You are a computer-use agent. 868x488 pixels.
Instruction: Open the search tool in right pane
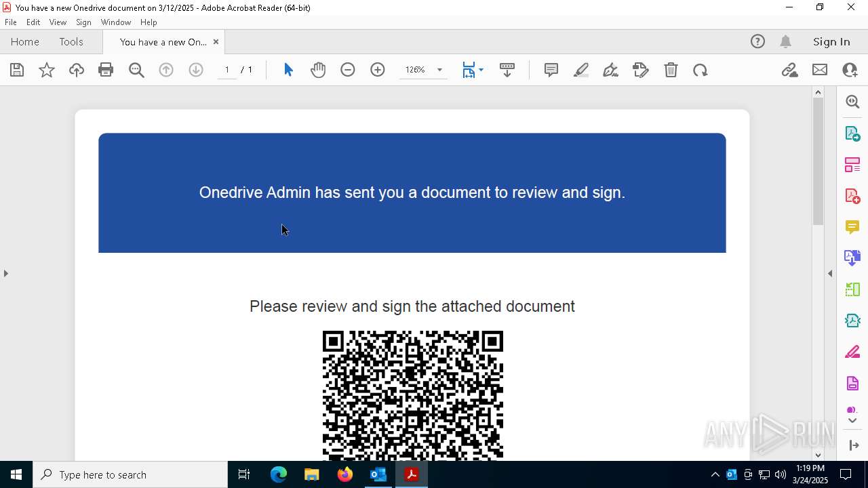[852, 102]
